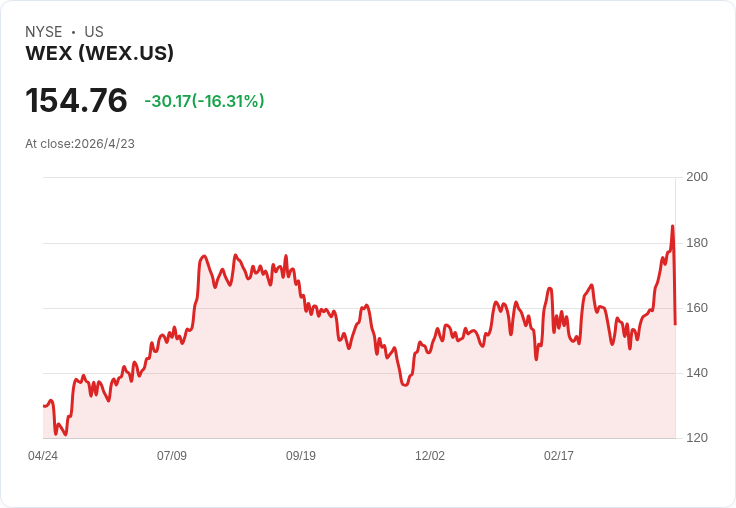Viewport: 736px width, 508px height.
Task: Open the WEX (WEX.US) stock title
Action: click(100, 54)
